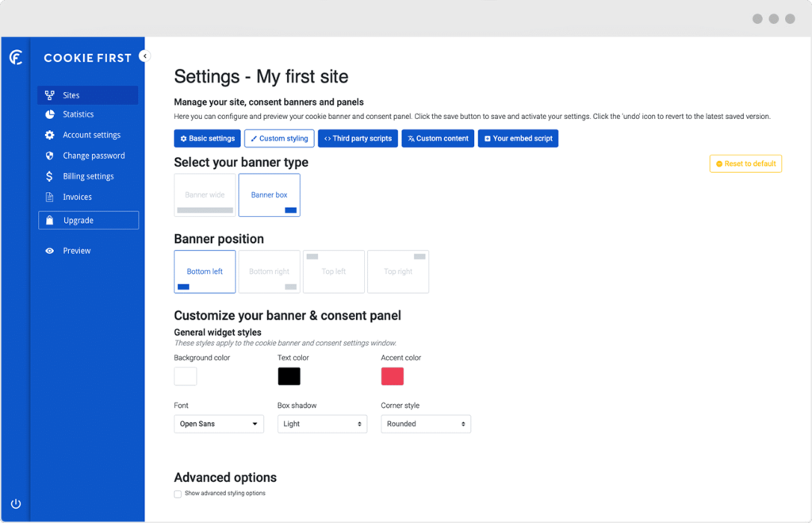The image size is (812, 523).
Task: Click the power icon at sidebar bottom
Action: [16, 503]
